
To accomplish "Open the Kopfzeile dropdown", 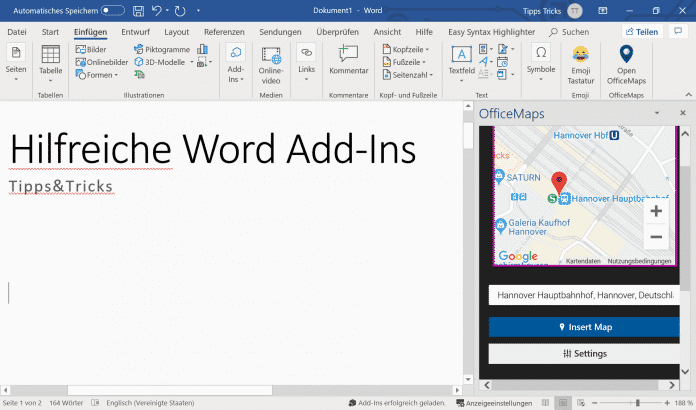I will coord(409,49).
